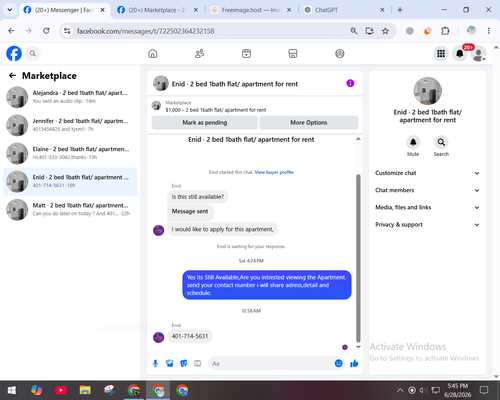Switch to the Freeimage.host browser tab
The height and width of the screenshot is (400, 500).
(x=251, y=10)
